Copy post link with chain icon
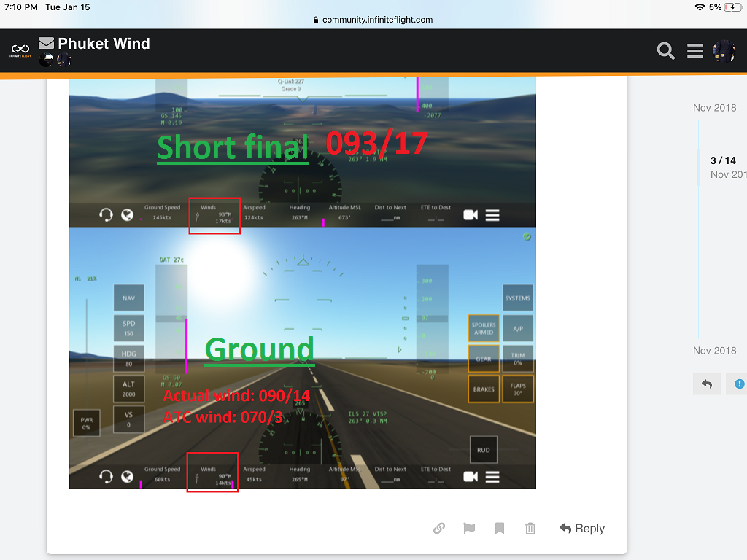 point(439,528)
